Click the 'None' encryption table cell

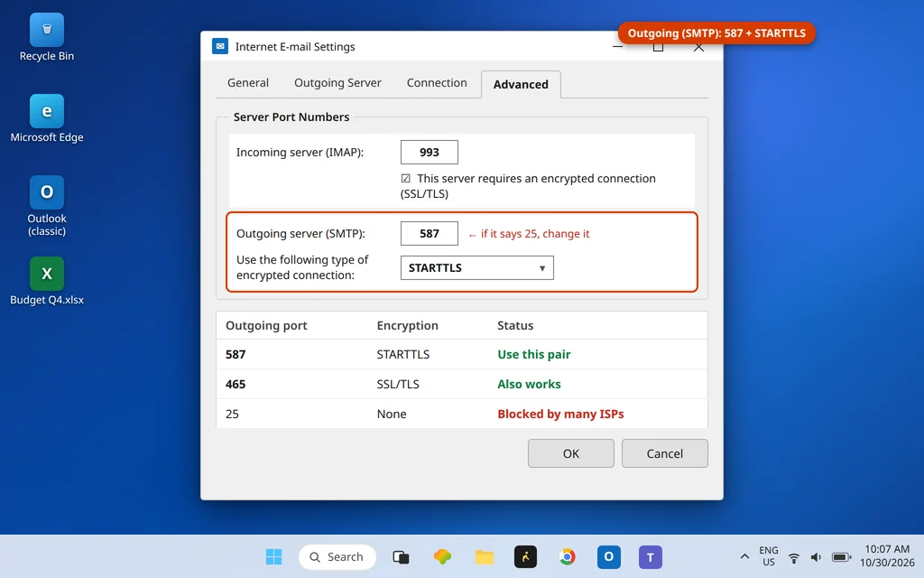click(392, 414)
